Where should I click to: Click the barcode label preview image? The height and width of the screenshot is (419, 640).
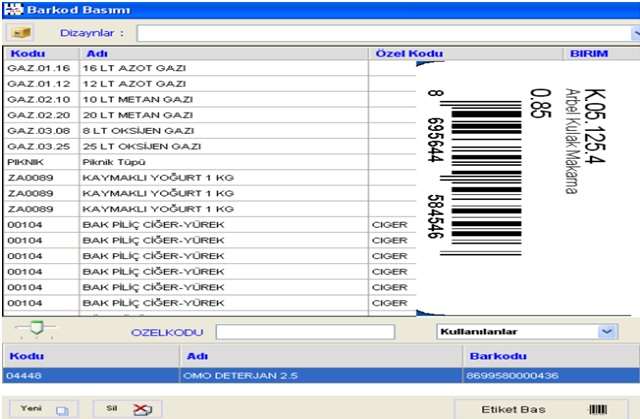[x=527, y=188]
